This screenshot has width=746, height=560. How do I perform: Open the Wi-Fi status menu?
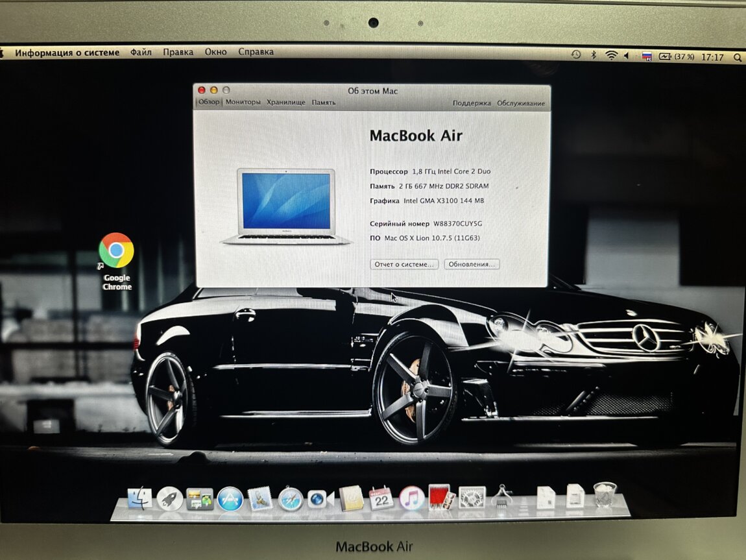pos(611,56)
